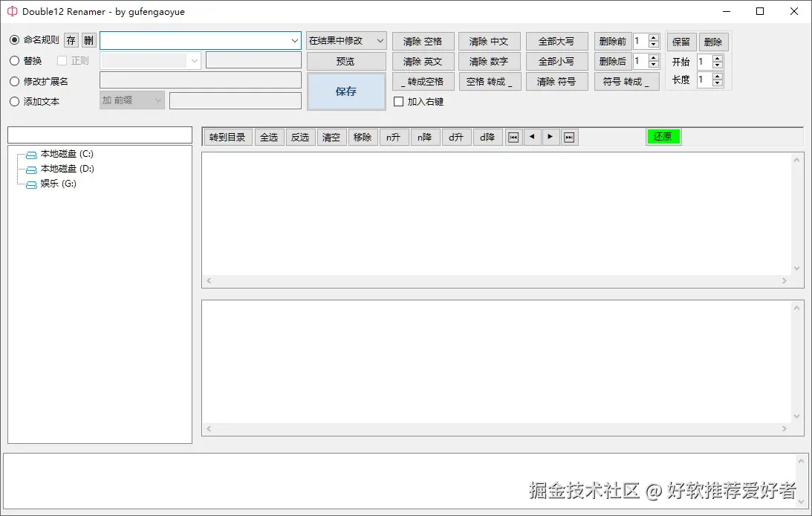The width and height of the screenshot is (812, 516).
Task: Click 清除 数字
Action: [x=490, y=61]
